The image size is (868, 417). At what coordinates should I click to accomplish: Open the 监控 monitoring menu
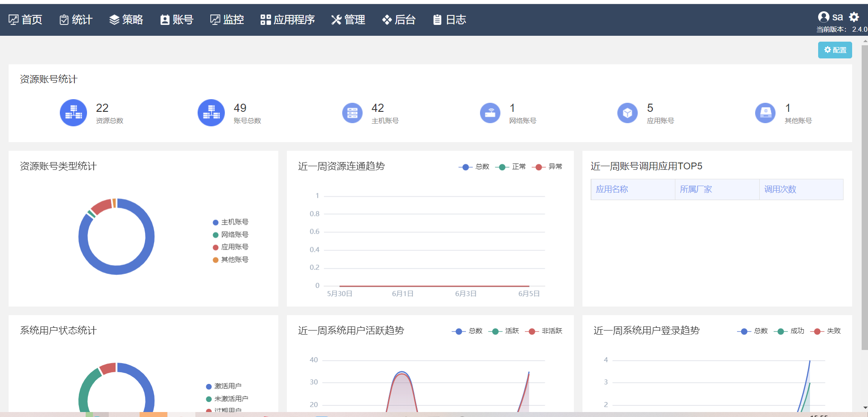click(x=227, y=19)
